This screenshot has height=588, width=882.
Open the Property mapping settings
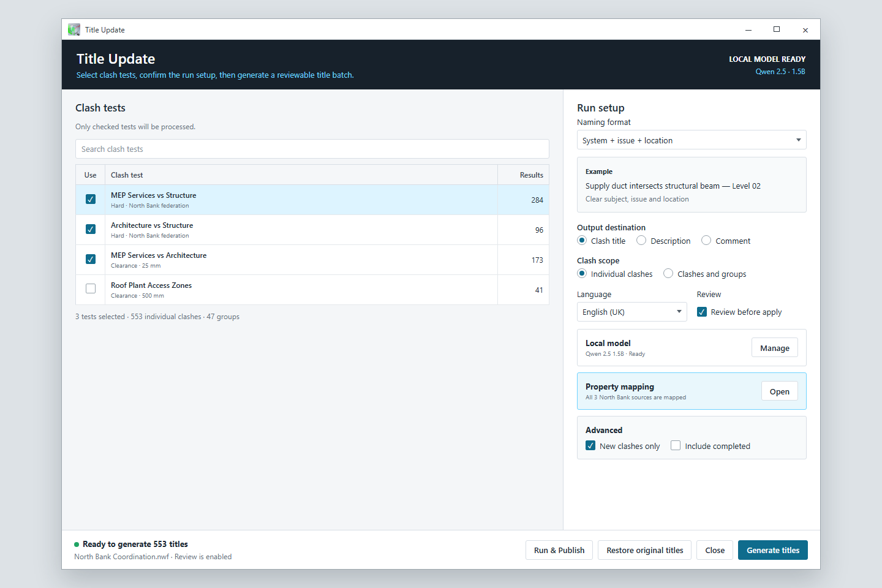[780, 391]
